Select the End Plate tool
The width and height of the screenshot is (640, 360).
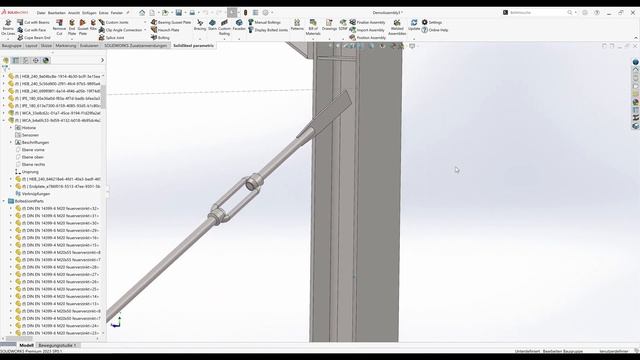coord(72,27)
